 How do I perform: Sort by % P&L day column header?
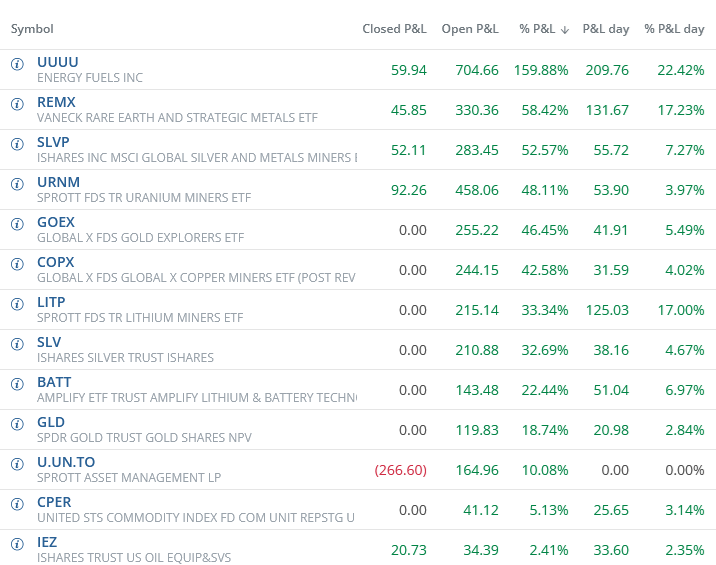pyautogui.click(x=674, y=29)
